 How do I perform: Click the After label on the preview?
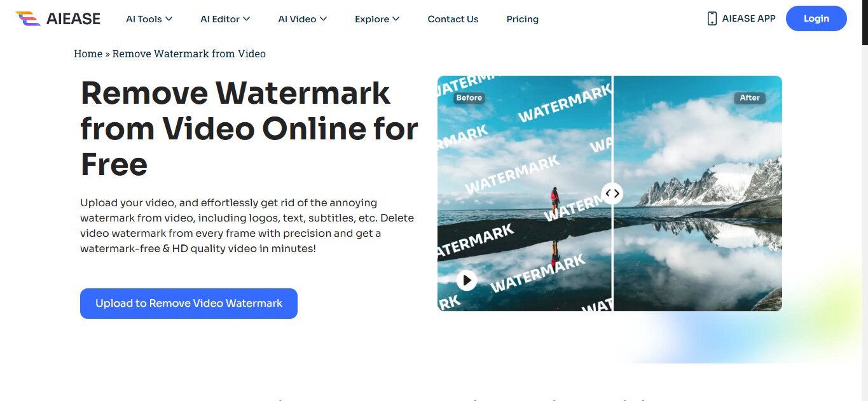click(750, 98)
